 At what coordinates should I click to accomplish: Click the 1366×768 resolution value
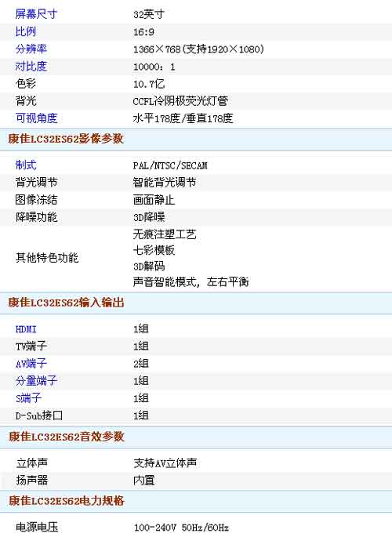[198, 49]
